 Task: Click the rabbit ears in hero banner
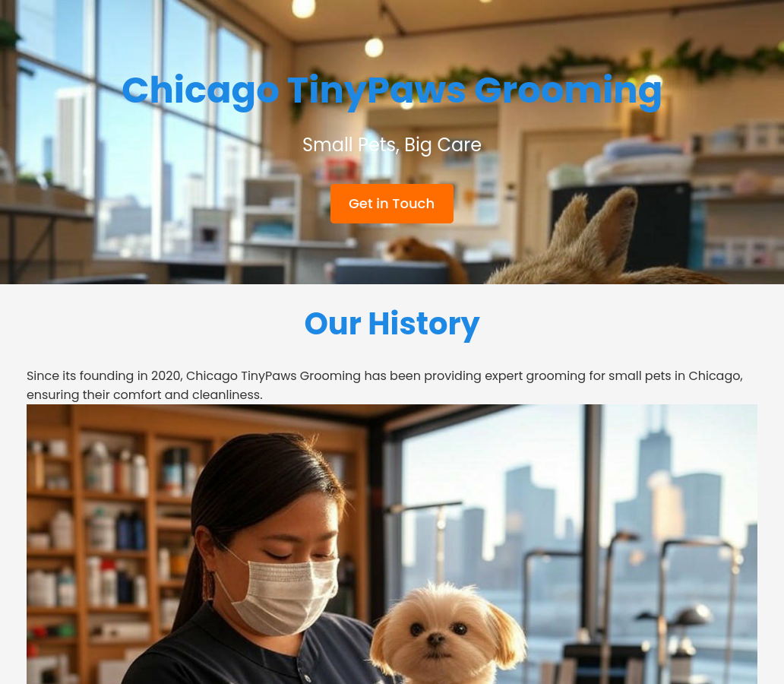(x=594, y=229)
